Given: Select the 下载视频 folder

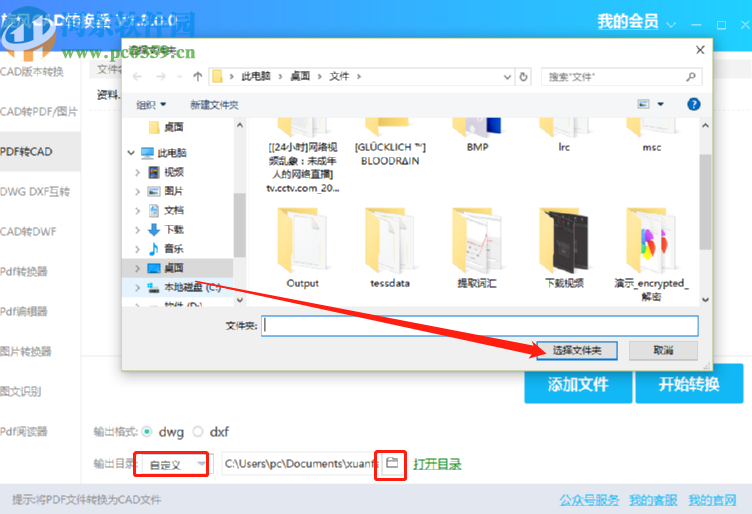Looking at the screenshot, I should [564, 248].
